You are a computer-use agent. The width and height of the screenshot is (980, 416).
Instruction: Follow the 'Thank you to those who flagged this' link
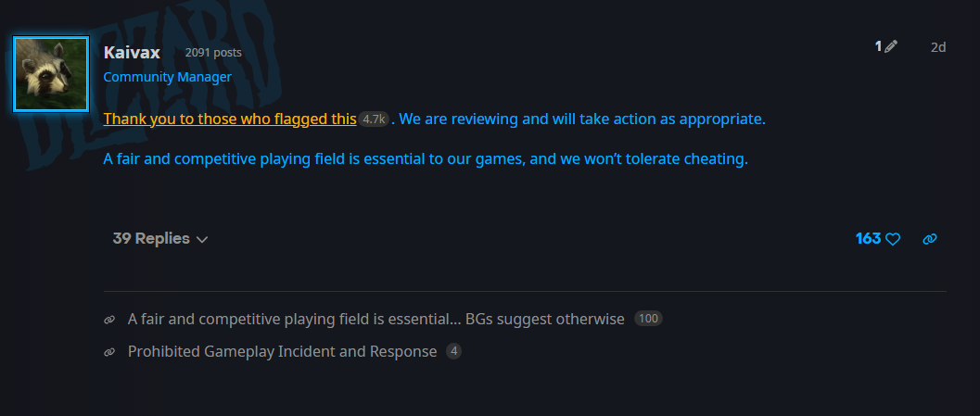[x=230, y=119]
